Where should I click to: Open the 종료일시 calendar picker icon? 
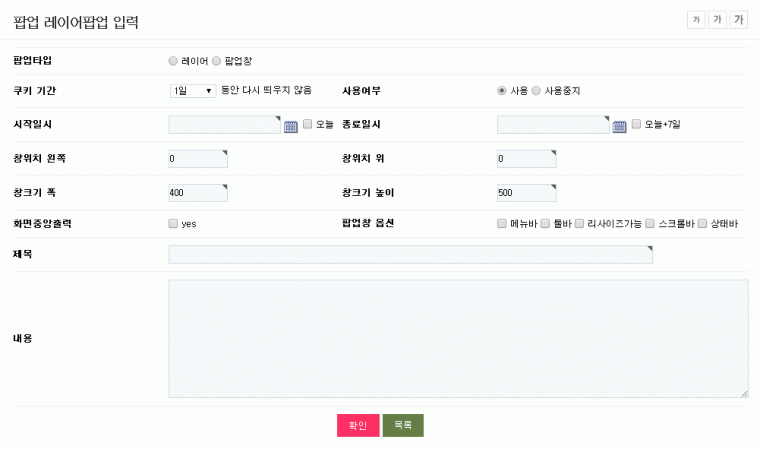[x=619, y=125]
